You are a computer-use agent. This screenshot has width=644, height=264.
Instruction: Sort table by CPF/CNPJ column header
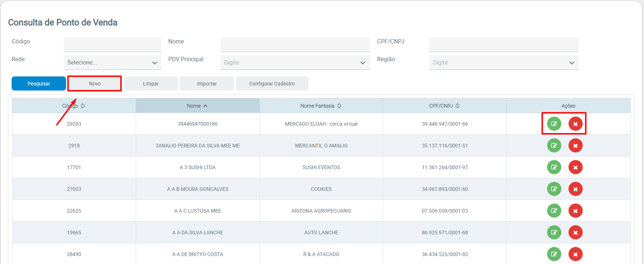point(444,106)
